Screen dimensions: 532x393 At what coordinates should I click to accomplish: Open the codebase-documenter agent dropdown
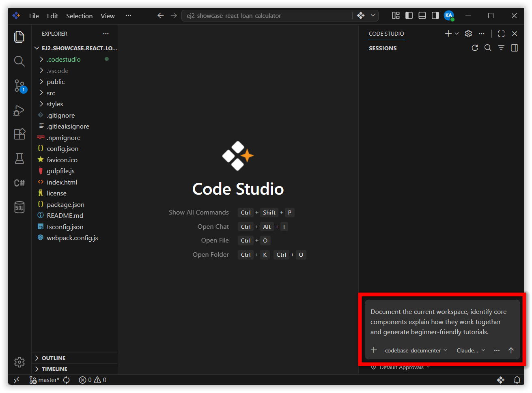click(416, 350)
